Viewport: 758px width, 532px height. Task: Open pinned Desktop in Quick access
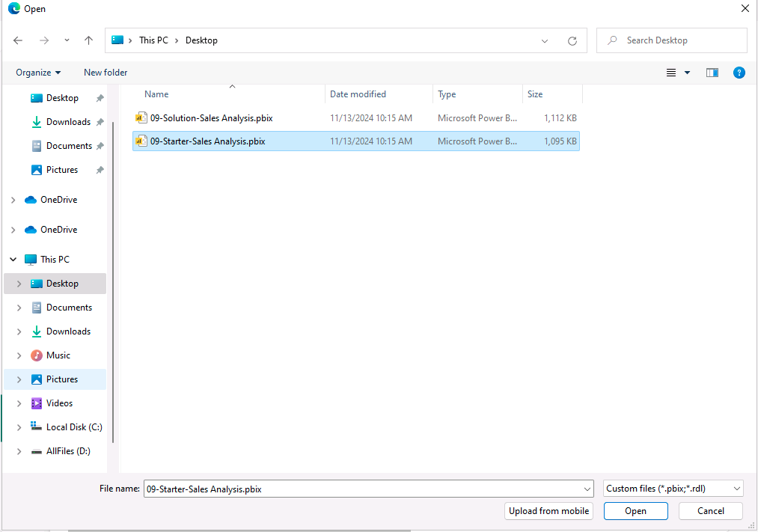point(62,98)
